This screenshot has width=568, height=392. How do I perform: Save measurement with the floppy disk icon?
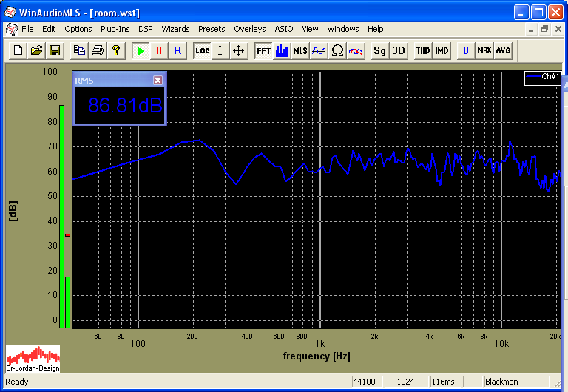[54, 51]
